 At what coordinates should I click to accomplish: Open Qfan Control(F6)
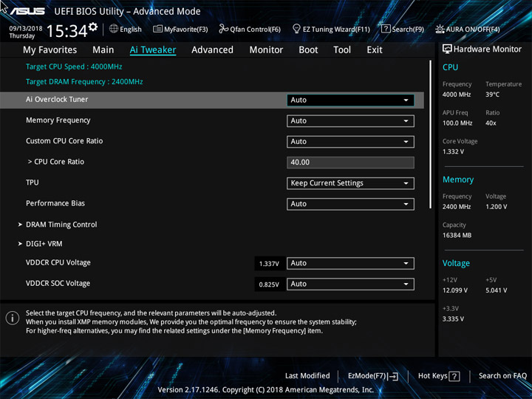pyautogui.click(x=250, y=29)
